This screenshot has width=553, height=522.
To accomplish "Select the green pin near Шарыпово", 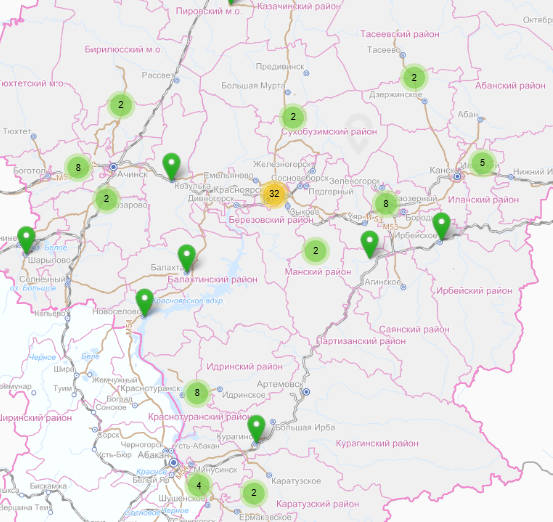I will 26,240.
